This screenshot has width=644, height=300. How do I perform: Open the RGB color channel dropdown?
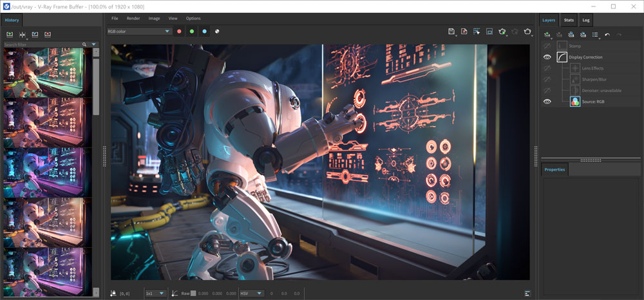(139, 31)
